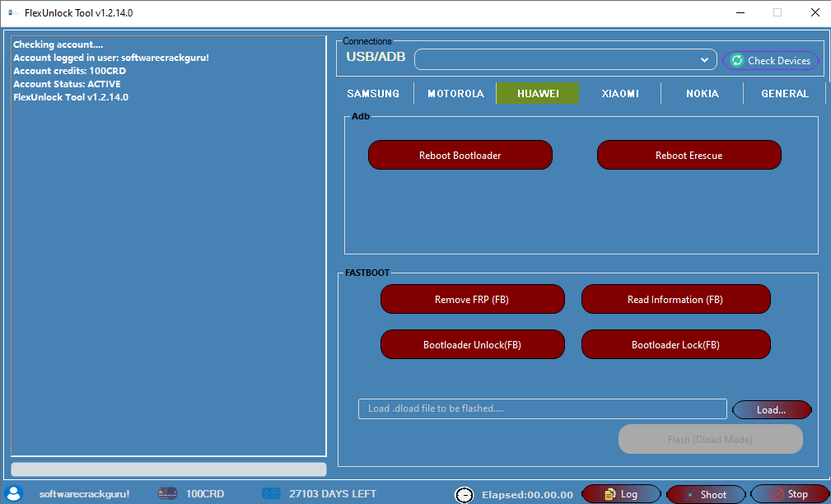
Task: Click the refresh icon on Check Devices
Action: pyautogui.click(x=738, y=60)
